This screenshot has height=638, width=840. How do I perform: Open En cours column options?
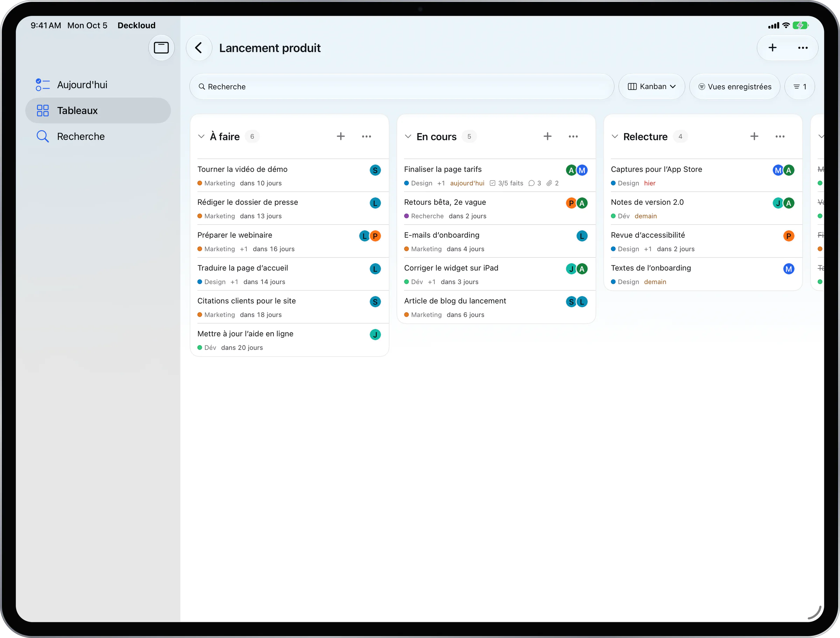pyautogui.click(x=573, y=136)
